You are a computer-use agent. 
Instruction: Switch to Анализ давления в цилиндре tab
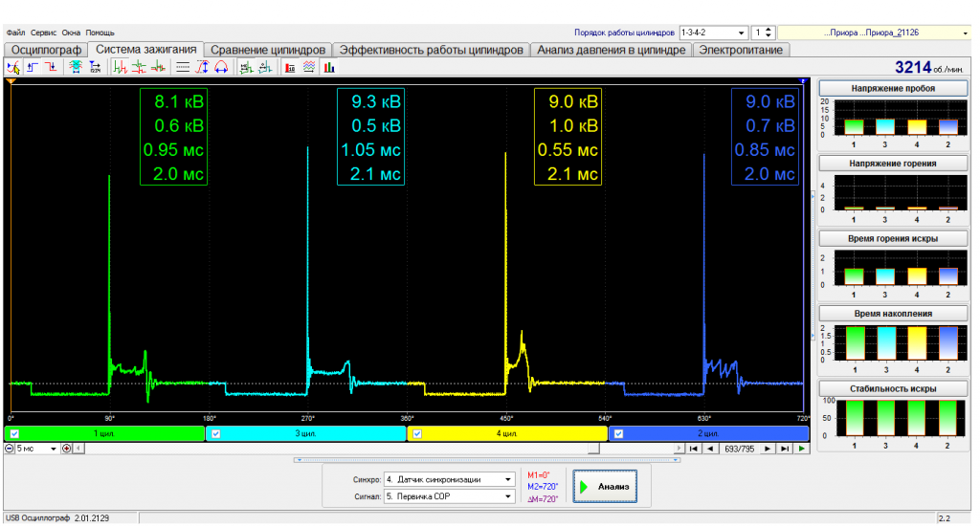pyautogui.click(x=612, y=50)
